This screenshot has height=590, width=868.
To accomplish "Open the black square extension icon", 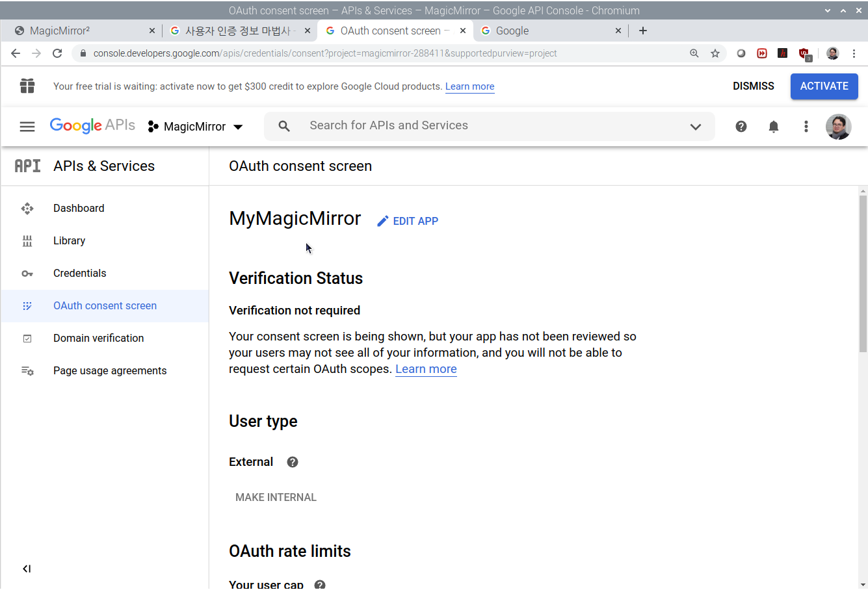I will click(783, 53).
